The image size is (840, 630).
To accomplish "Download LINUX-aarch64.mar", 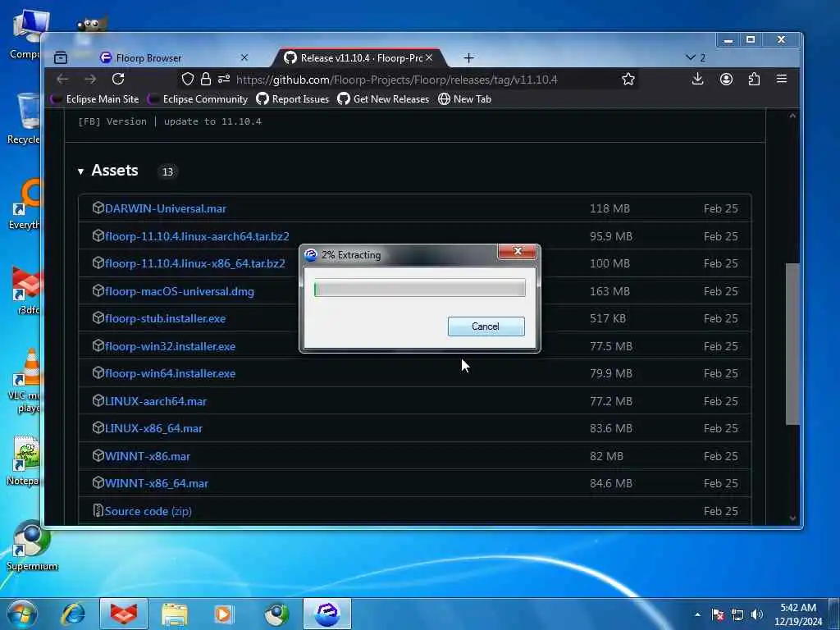I will 155,401.
